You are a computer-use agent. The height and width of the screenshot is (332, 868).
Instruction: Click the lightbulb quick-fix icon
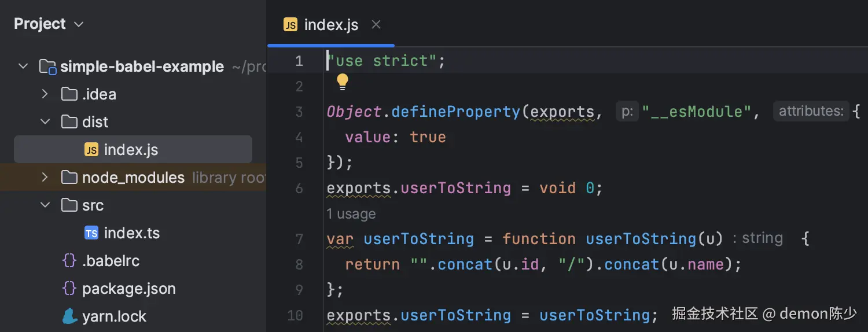(x=343, y=82)
